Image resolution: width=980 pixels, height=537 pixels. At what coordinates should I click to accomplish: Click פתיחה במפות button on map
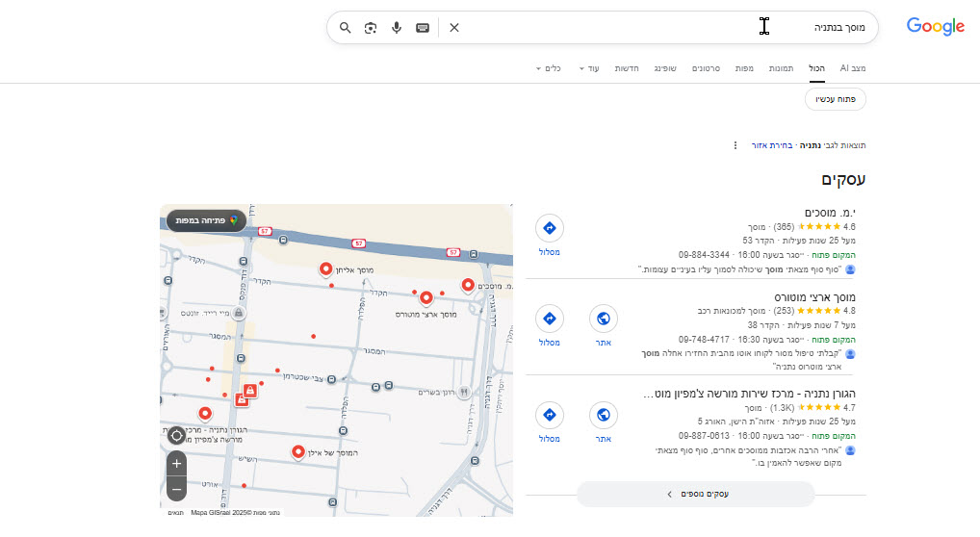pyautogui.click(x=206, y=220)
